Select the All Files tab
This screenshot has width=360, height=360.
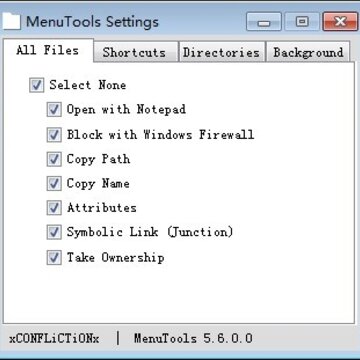(x=48, y=51)
